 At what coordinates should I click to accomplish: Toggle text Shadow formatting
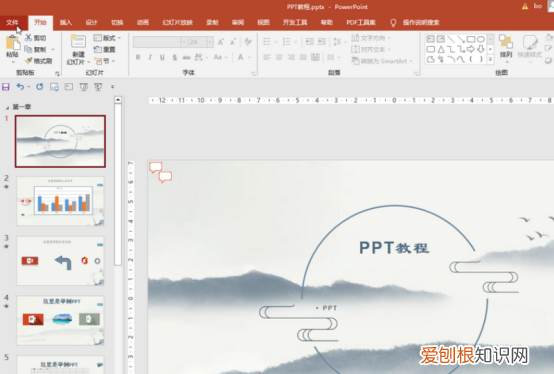click(x=175, y=57)
